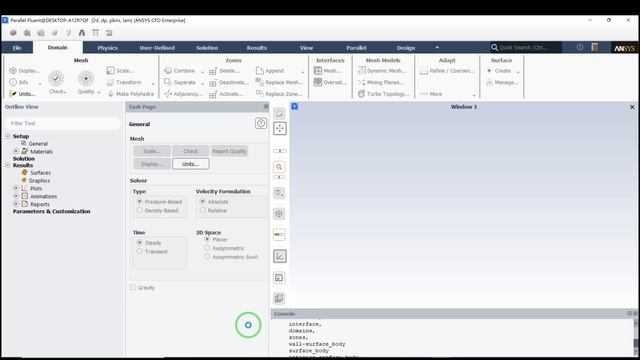Click the fit-to-window graphics toolbar icon

coord(280,129)
